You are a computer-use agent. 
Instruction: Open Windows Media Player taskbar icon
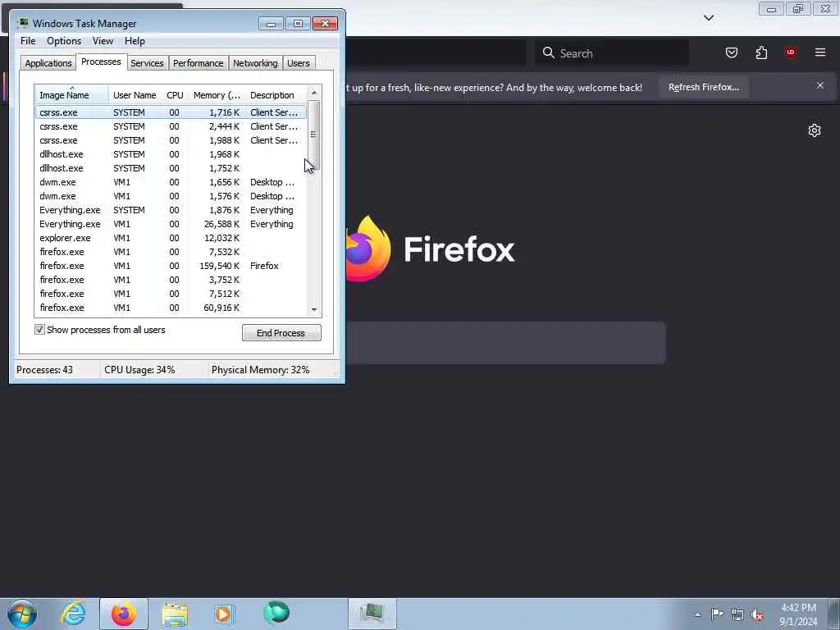(224, 614)
